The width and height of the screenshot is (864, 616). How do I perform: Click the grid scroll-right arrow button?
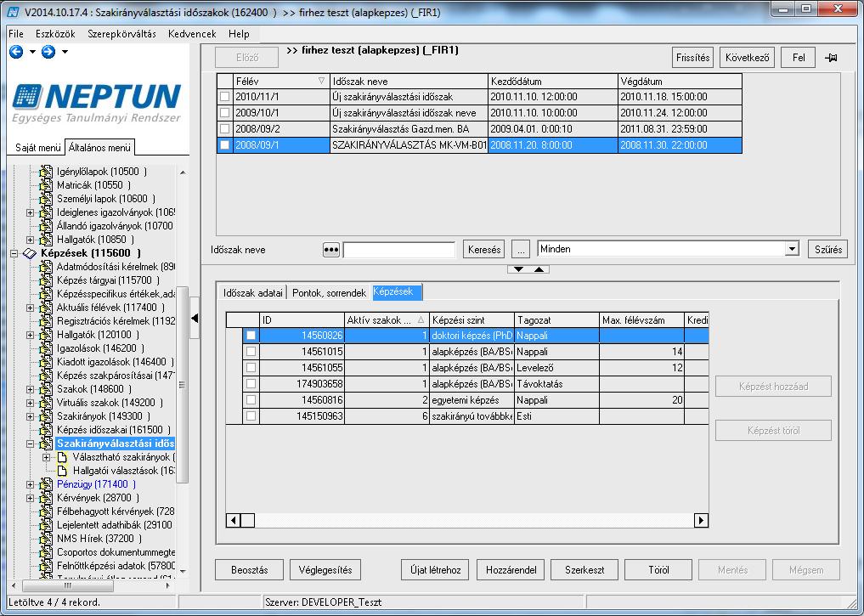[x=702, y=520]
